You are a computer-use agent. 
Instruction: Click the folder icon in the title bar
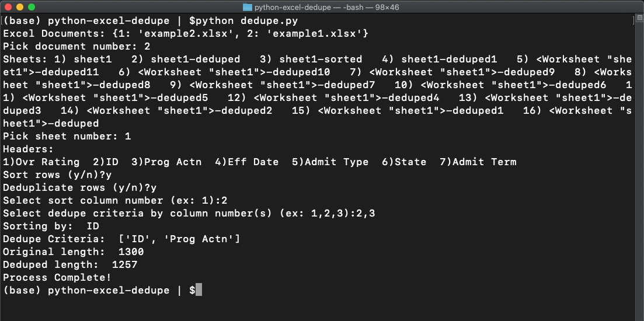click(x=248, y=7)
